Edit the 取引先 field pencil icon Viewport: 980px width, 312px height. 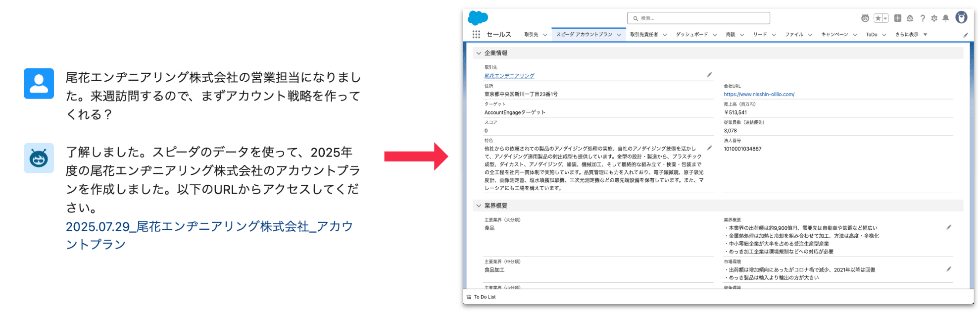click(709, 75)
